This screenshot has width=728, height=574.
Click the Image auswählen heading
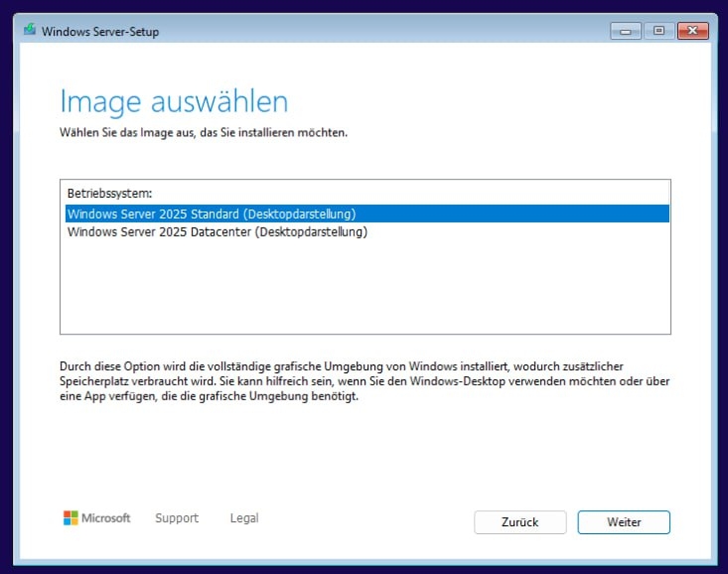(174, 101)
